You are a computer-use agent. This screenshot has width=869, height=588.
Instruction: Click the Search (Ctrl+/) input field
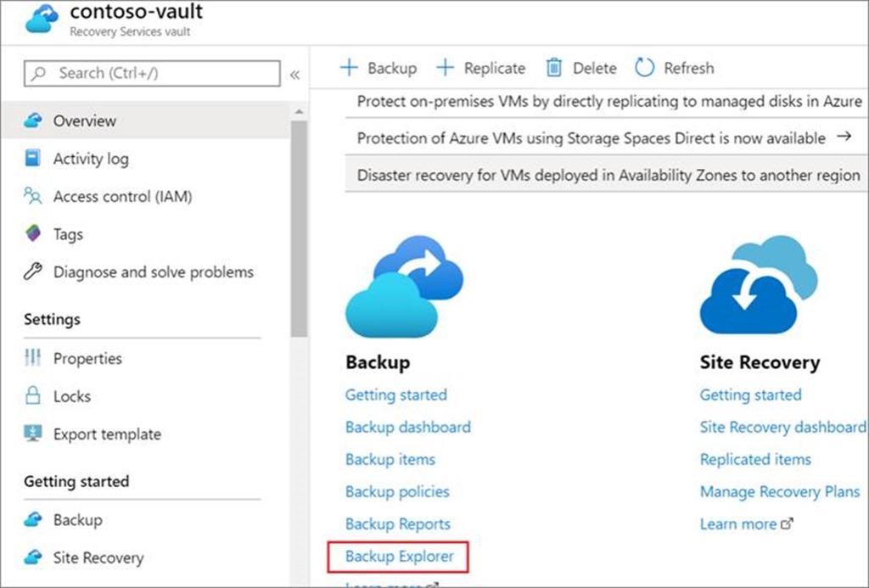pyautogui.click(x=152, y=73)
